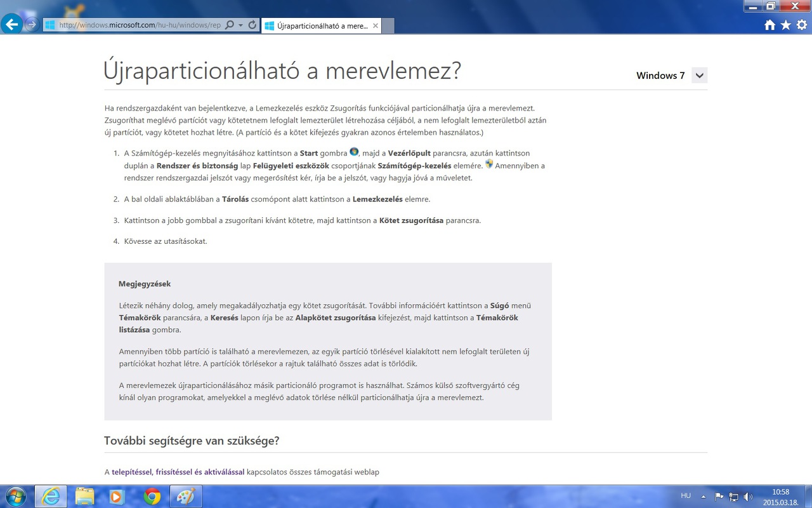Click the 'Megjegyzések' notes heading

click(x=145, y=284)
